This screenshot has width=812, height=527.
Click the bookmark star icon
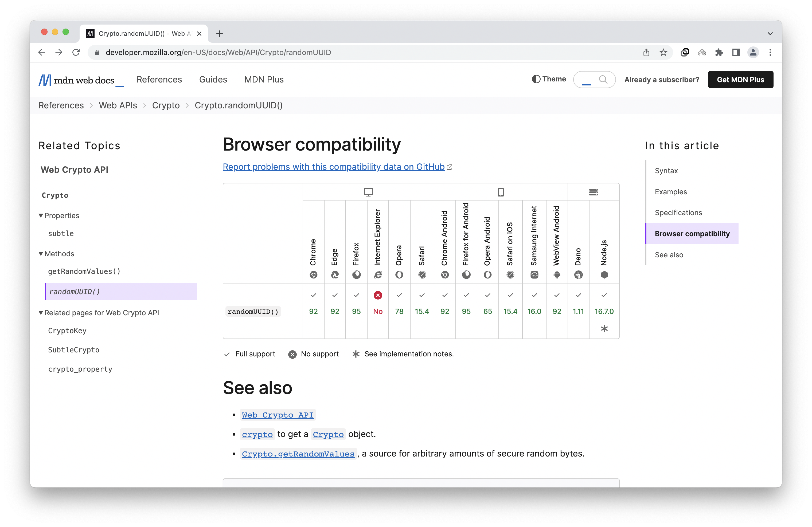[663, 52]
